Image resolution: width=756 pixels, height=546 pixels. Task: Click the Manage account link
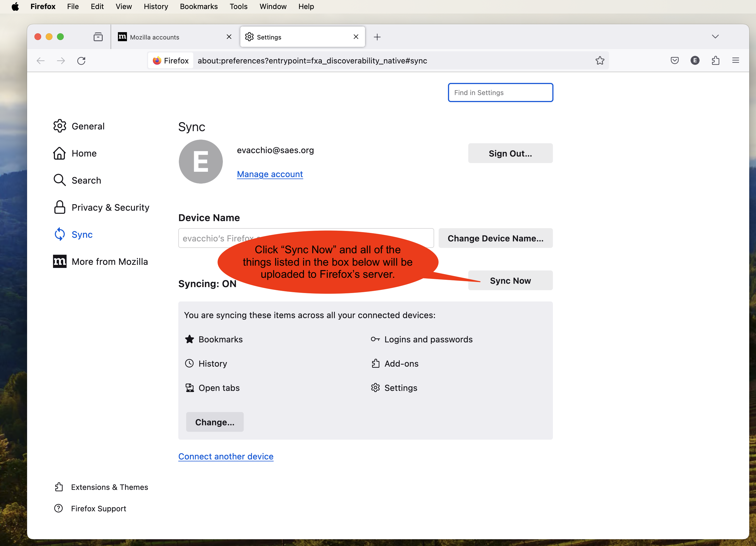270,174
